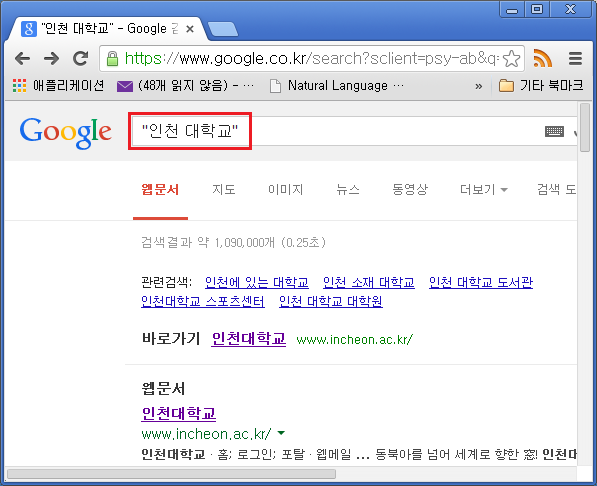Screen dimensions: 597x486
Task: Click the green padlock security icon
Action: pyautogui.click(x=112, y=59)
